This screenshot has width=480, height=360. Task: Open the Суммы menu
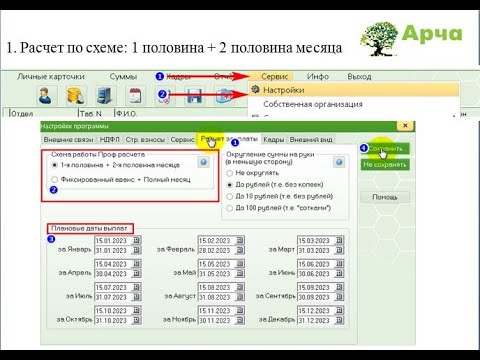click(123, 76)
